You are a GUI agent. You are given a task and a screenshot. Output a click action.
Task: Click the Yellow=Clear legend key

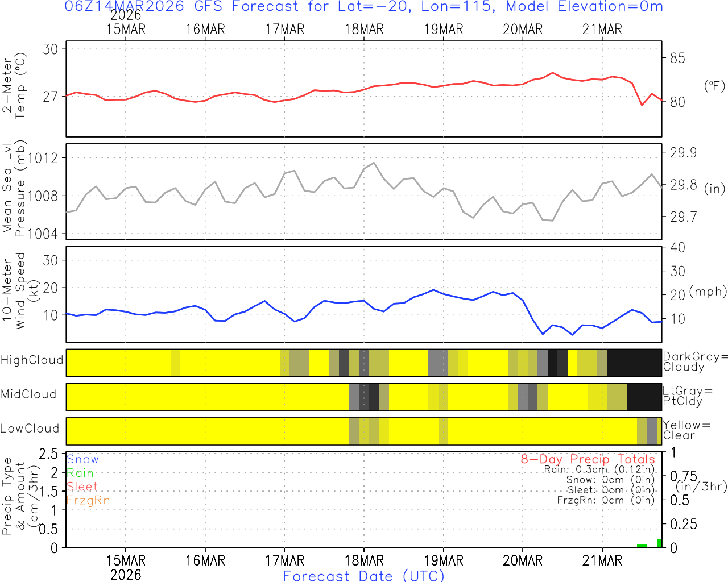click(x=686, y=430)
